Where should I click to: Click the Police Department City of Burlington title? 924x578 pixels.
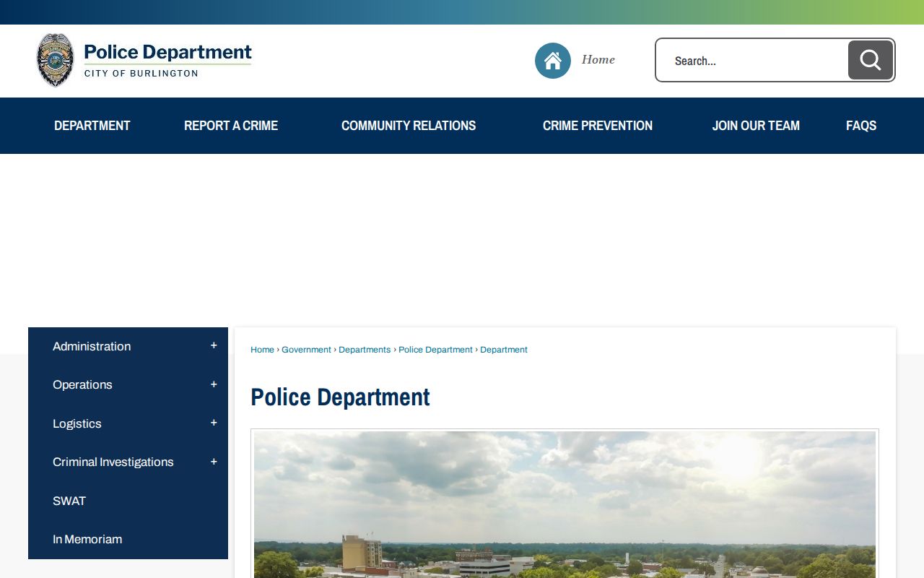[x=167, y=60]
